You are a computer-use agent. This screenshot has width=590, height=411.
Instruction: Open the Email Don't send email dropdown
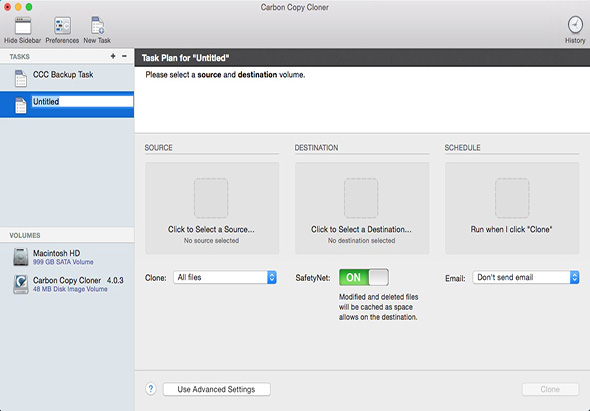point(526,277)
